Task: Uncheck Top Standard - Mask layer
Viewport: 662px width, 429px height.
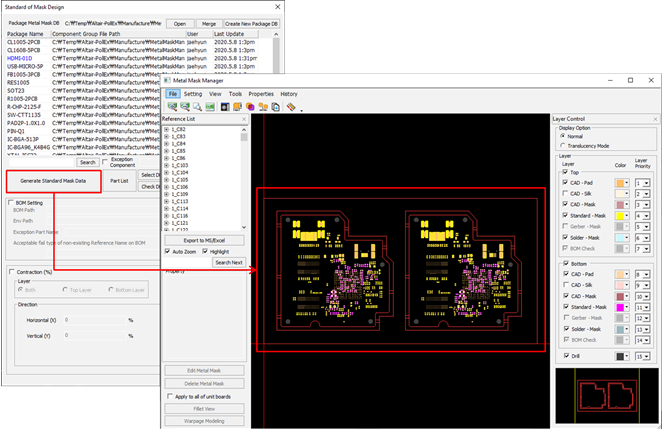Action: [564, 214]
